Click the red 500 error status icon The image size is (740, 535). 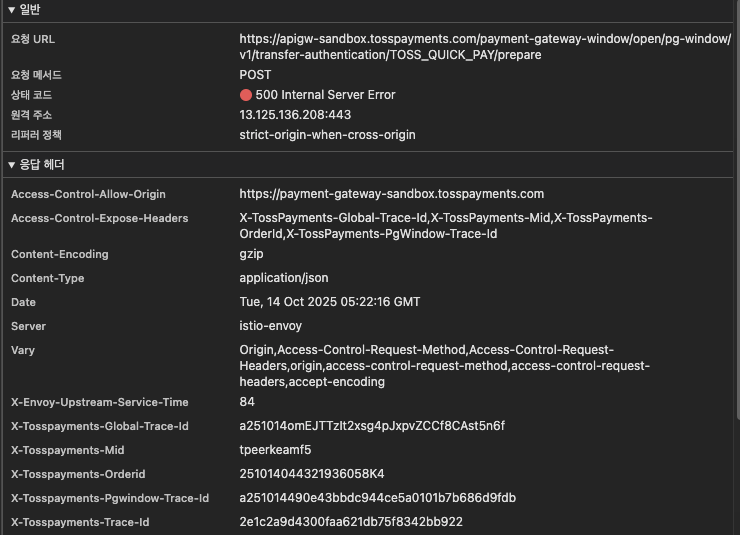pos(246,95)
